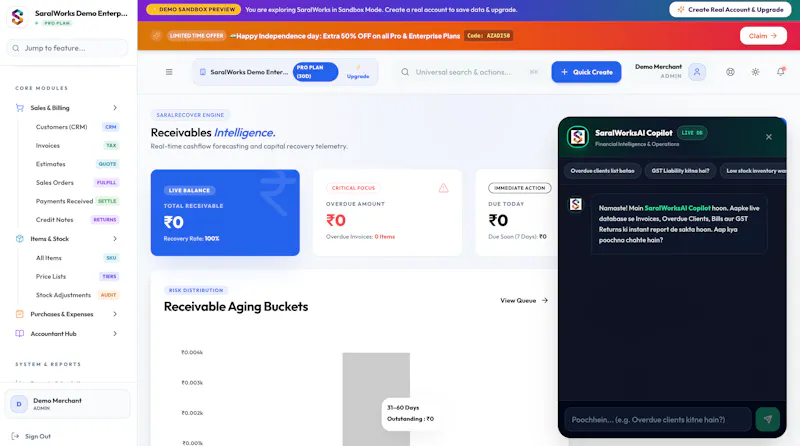
Task: Click the LIVE DB status badge
Action: 692,133
